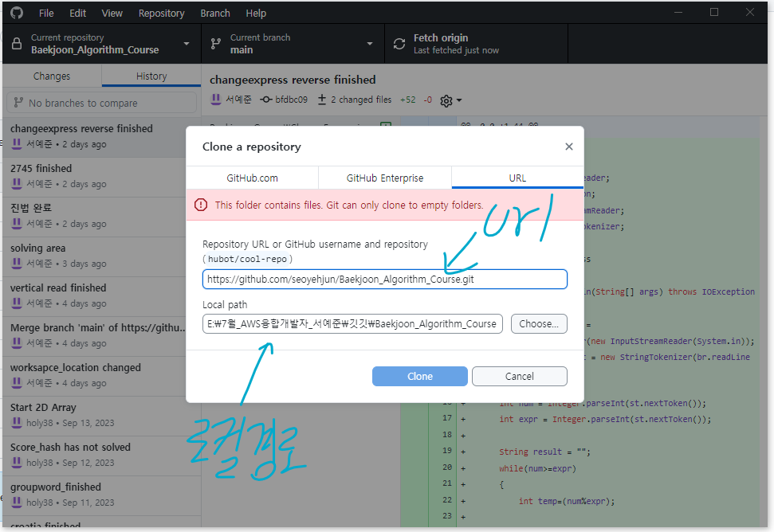Image resolution: width=774 pixels, height=532 pixels.
Task: Click avatar on 'solving area' commit
Action: pyautogui.click(x=16, y=264)
